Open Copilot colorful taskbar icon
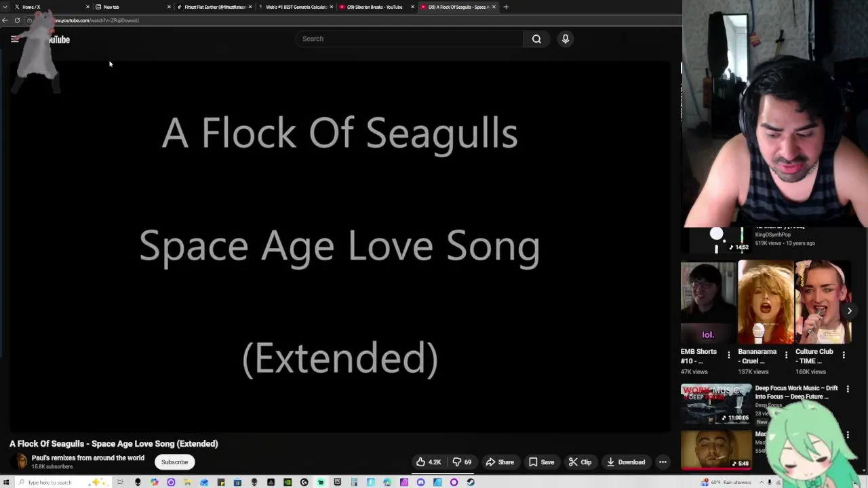This screenshot has width=868, height=488. [155, 482]
